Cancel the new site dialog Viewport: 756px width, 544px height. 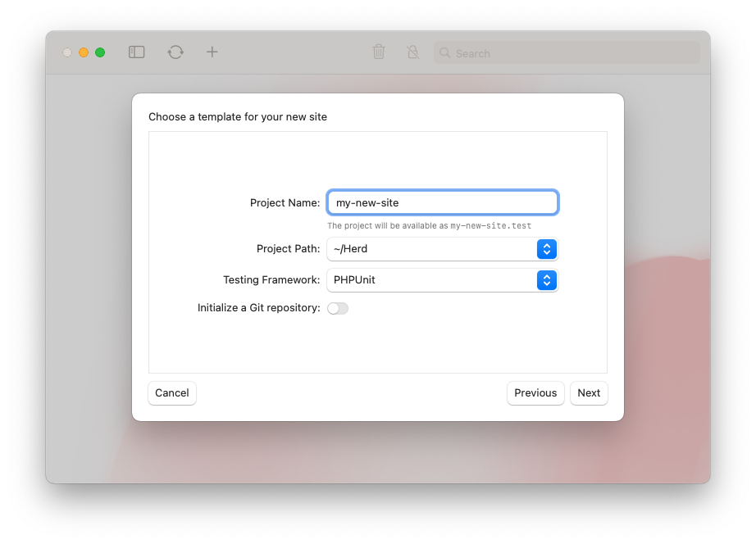[172, 393]
